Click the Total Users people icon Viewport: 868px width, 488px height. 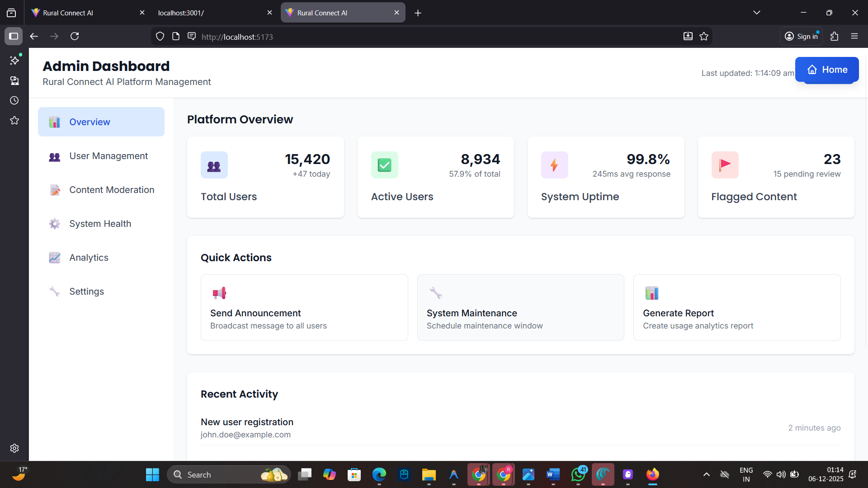coord(214,165)
